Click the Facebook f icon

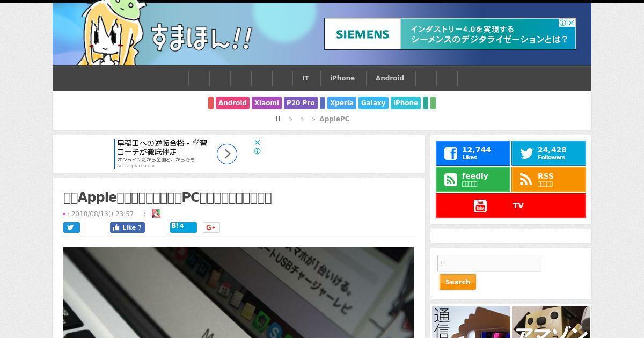(x=451, y=153)
